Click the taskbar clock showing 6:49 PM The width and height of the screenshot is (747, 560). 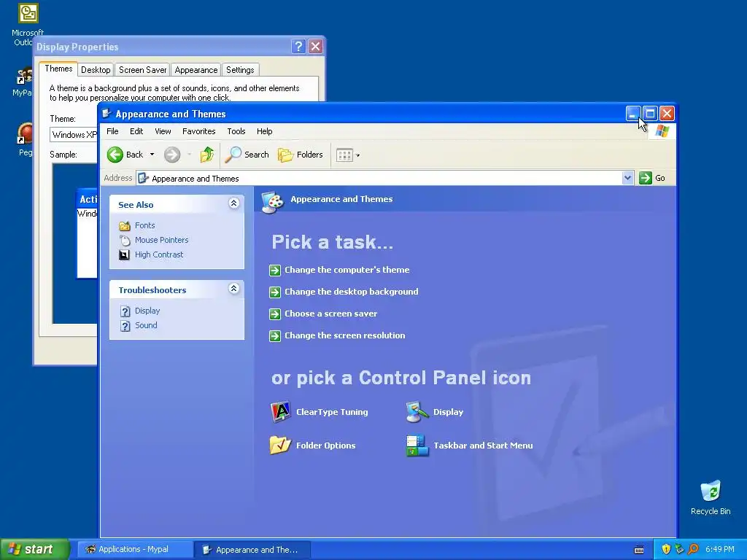tap(720, 550)
